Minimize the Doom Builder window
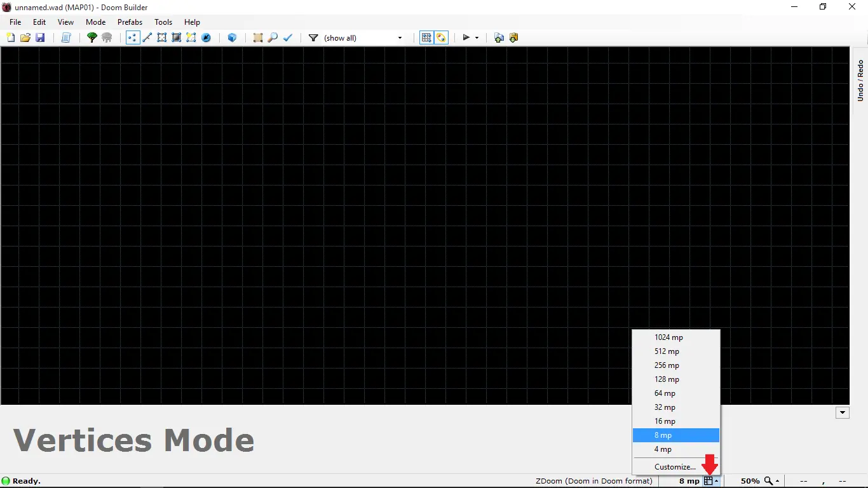 tap(794, 7)
